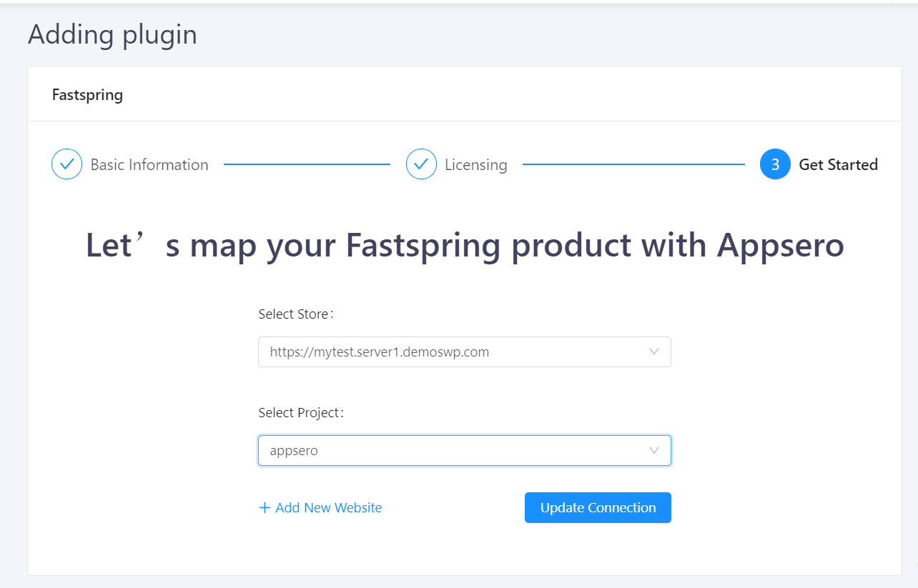Click the Update Connection button
The height and width of the screenshot is (588, 918).
point(598,507)
